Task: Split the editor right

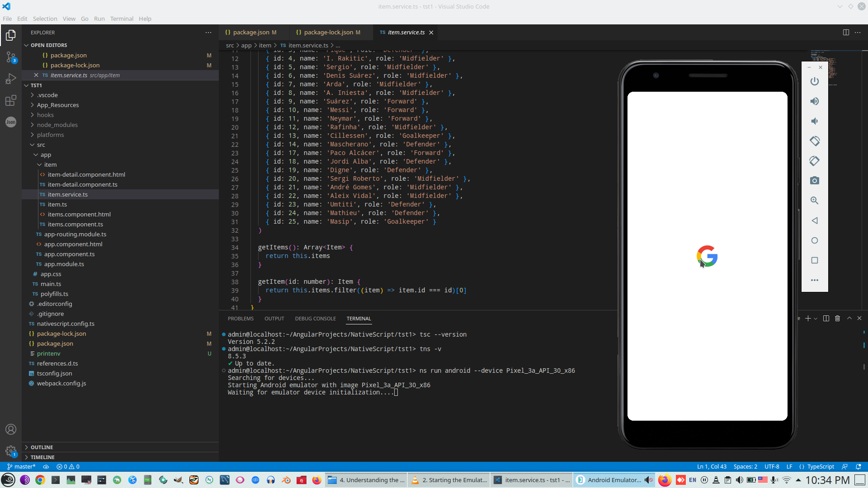Action: point(845,33)
